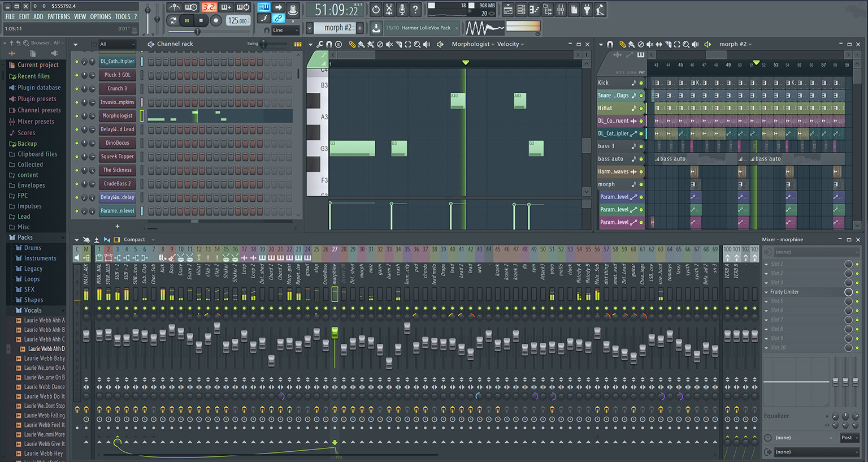The image size is (868, 462).
Task: Click the Morphologist channel button
Action: pos(118,116)
